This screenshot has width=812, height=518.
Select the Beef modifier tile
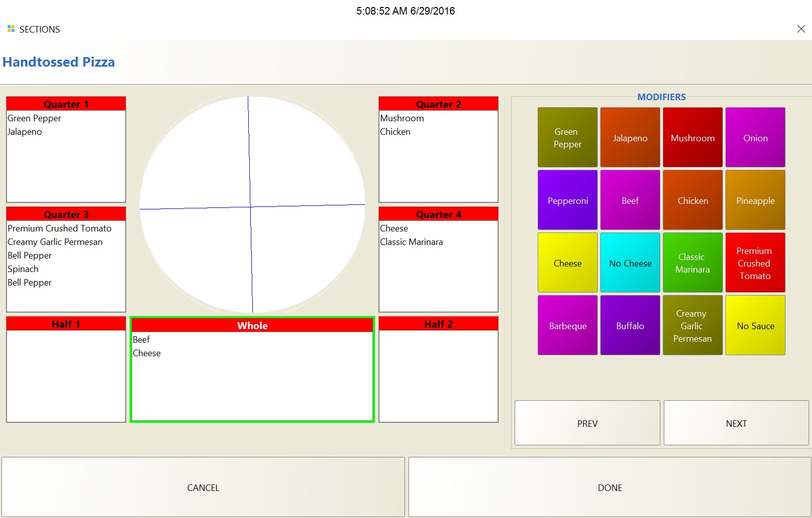tap(630, 200)
